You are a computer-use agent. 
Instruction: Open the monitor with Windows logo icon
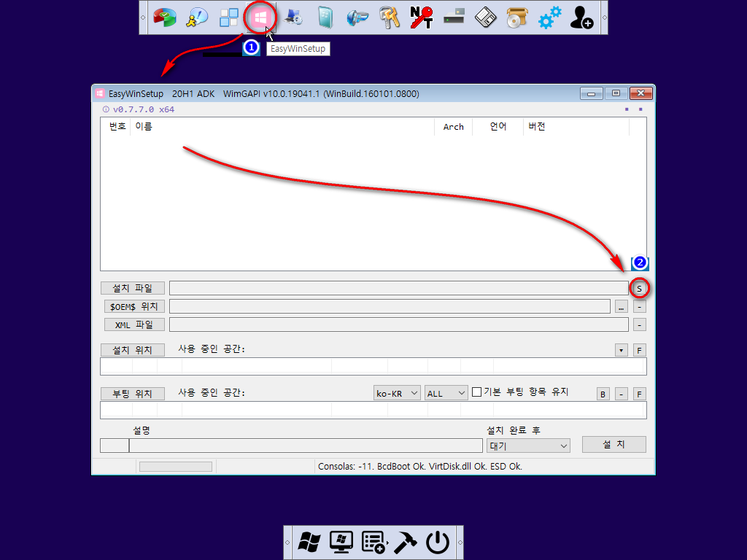pyautogui.click(x=341, y=542)
